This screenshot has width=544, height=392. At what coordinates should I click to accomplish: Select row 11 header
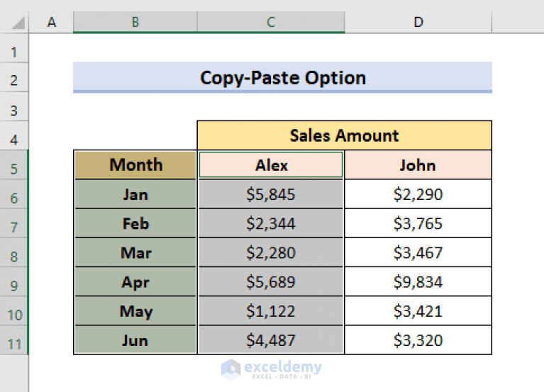14,344
